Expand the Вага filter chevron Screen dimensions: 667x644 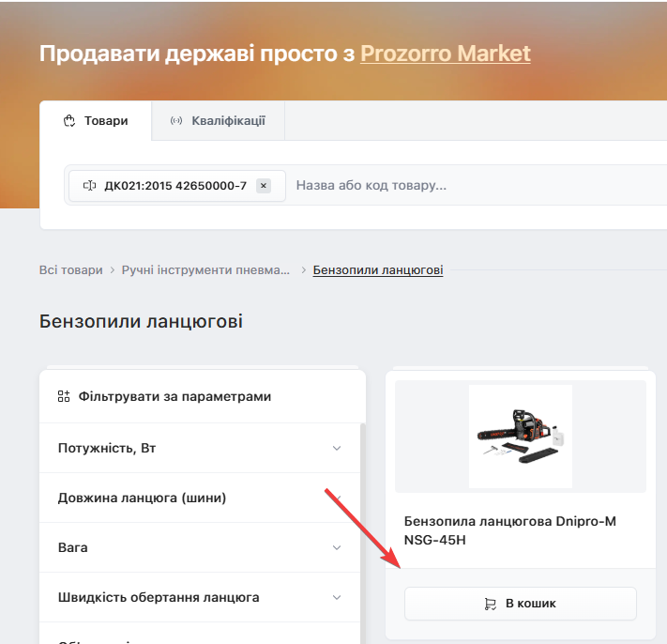pos(337,547)
